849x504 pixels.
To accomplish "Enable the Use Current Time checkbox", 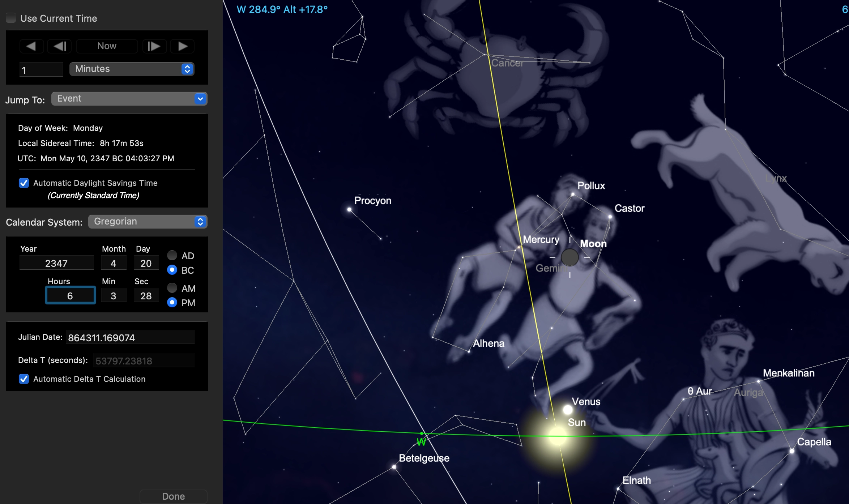I will [x=11, y=18].
